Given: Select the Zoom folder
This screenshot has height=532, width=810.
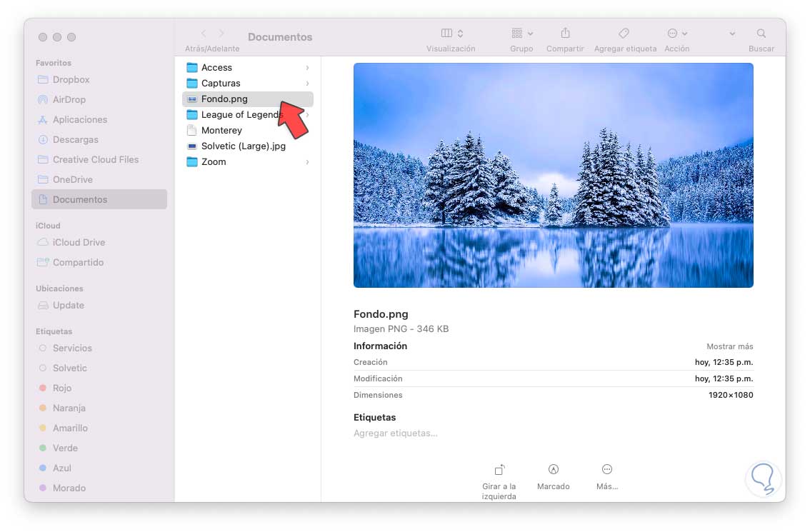Looking at the screenshot, I should coord(247,162).
